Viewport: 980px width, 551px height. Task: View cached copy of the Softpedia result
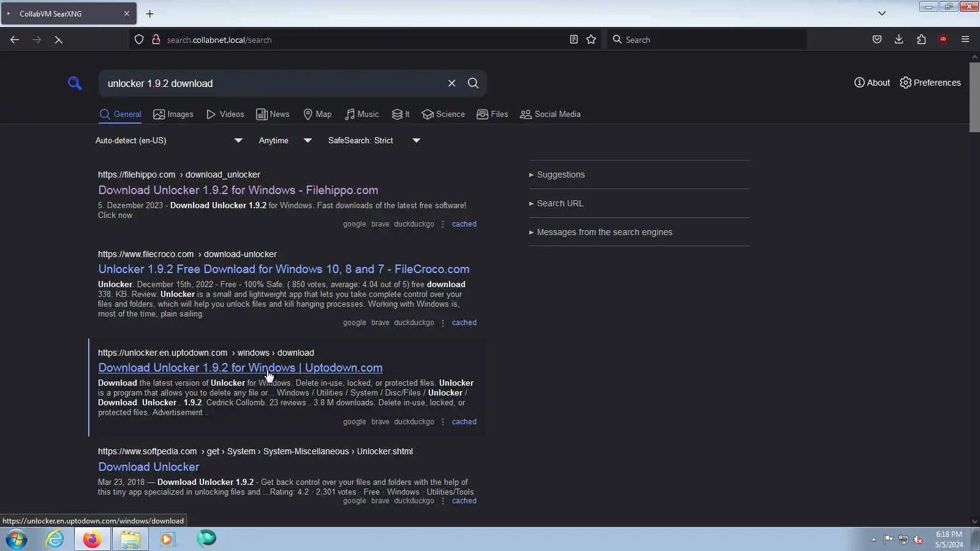(464, 501)
